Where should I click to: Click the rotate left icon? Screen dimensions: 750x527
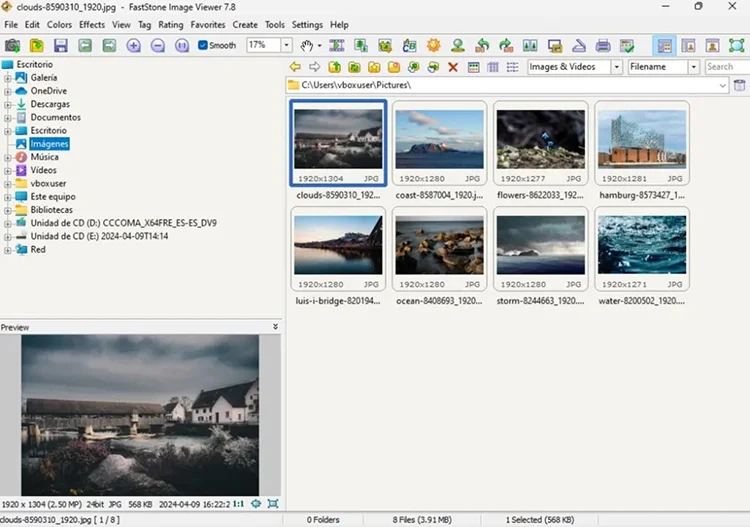pyautogui.click(x=482, y=45)
